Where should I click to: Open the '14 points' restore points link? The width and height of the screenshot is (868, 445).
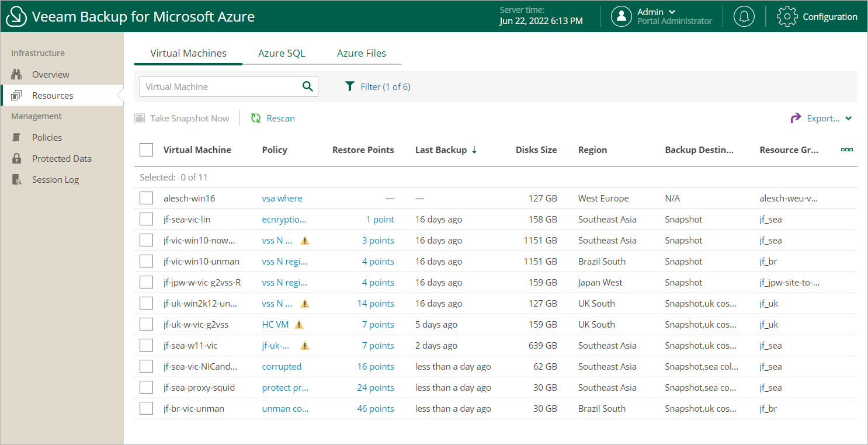pos(376,303)
